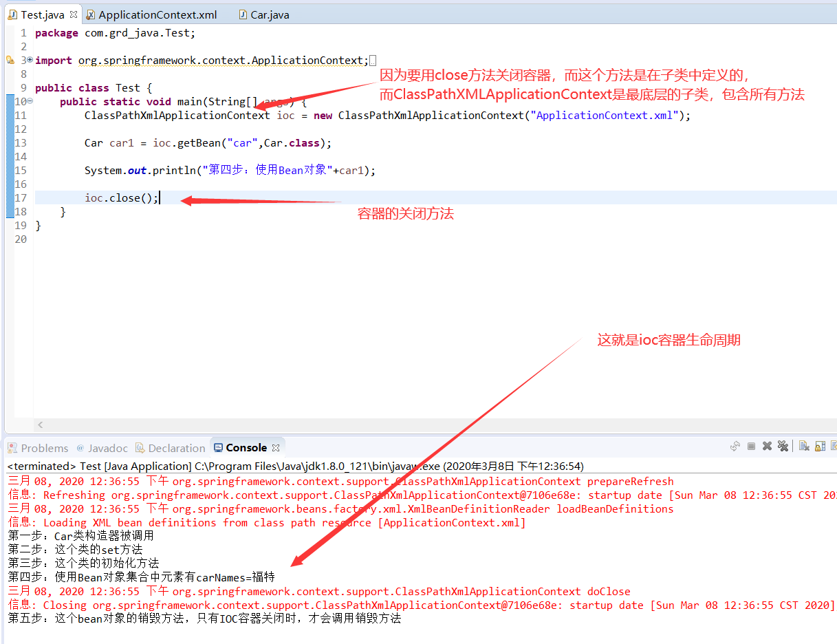Click the '第二步：这个类的set方法' console output
The width and height of the screenshot is (837, 644).
(x=76, y=550)
